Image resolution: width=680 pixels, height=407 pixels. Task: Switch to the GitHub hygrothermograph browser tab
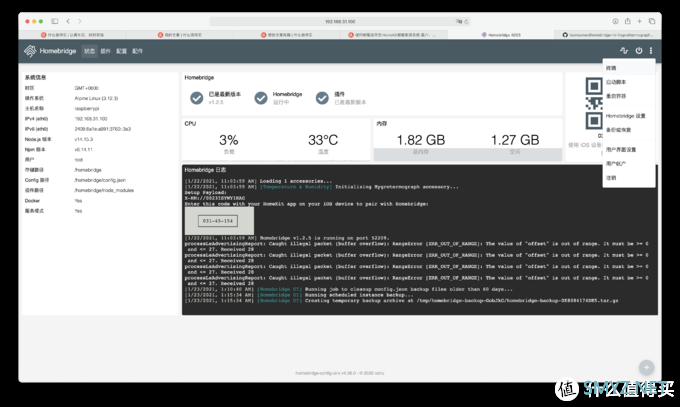[608, 35]
